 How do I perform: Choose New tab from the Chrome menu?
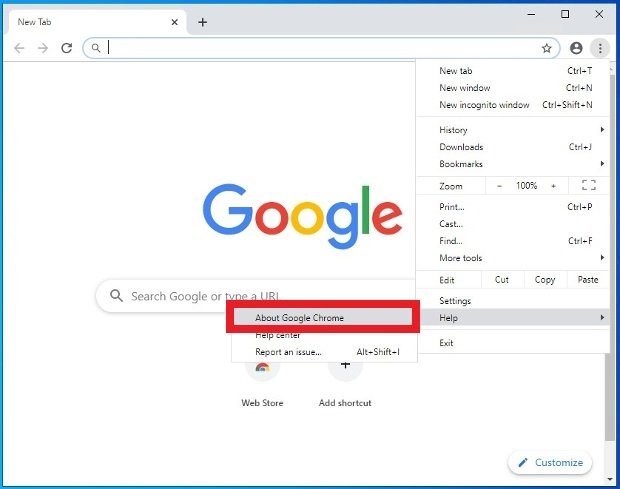pos(513,71)
